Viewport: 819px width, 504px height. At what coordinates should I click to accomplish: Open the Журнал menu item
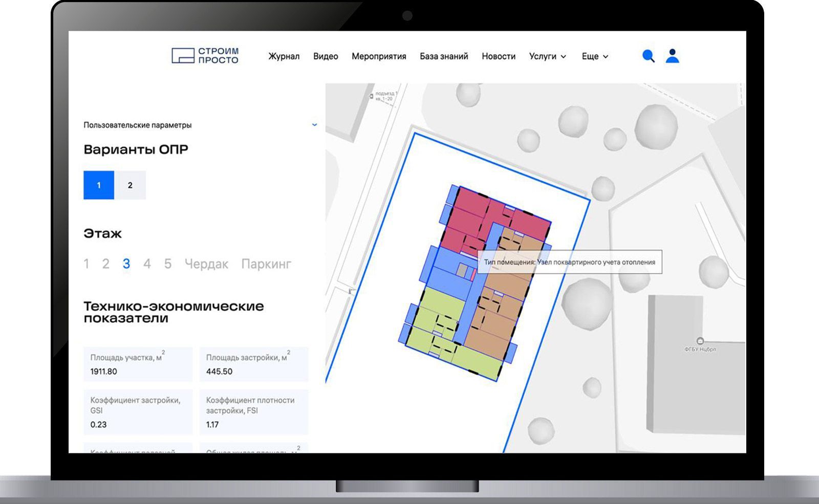pos(284,56)
